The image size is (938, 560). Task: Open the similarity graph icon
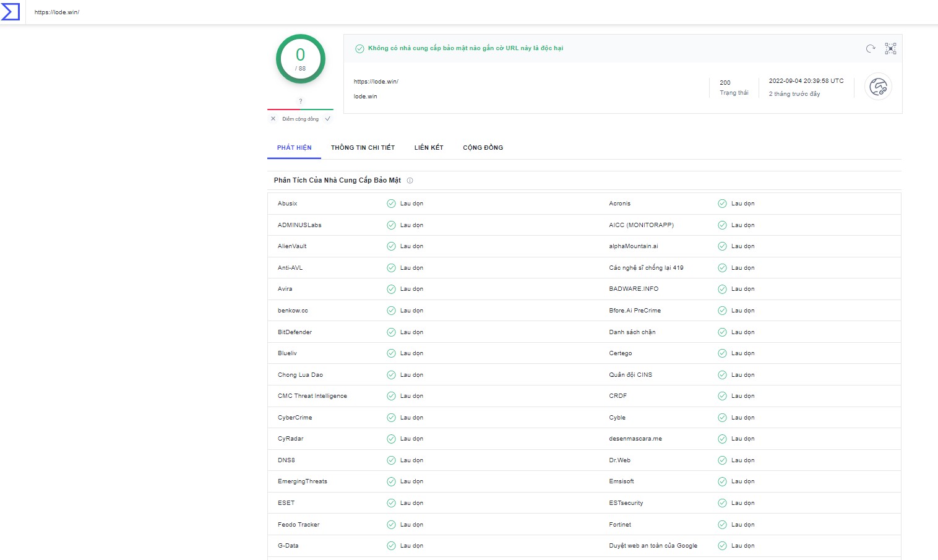click(x=890, y=48)
